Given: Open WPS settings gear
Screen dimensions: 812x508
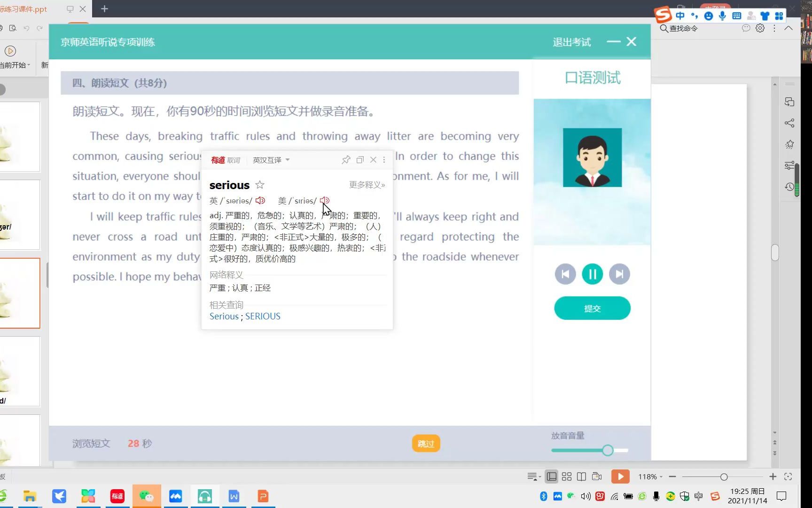Looking at the screenshot, I should tap(760, 28).
